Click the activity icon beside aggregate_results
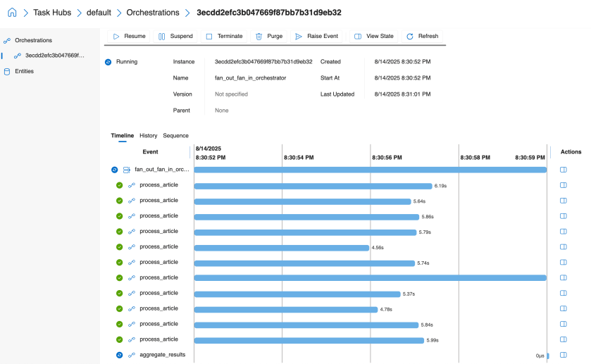Image resolution: width=591 pixels, height=364 pixels. [x=132, y=355]
